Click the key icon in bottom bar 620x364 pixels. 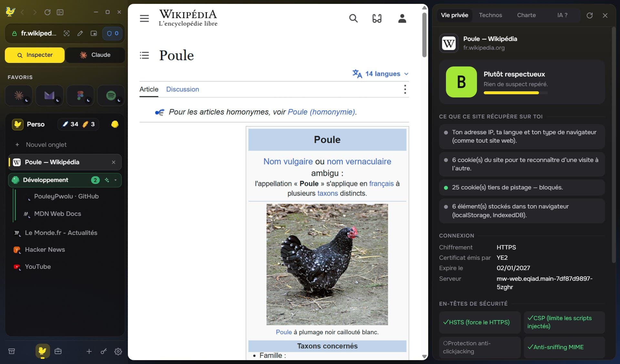point(104,351)
